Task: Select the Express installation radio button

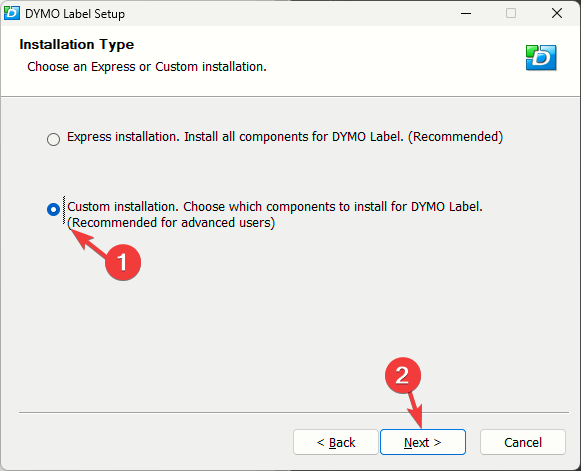Action: point(53,139)
